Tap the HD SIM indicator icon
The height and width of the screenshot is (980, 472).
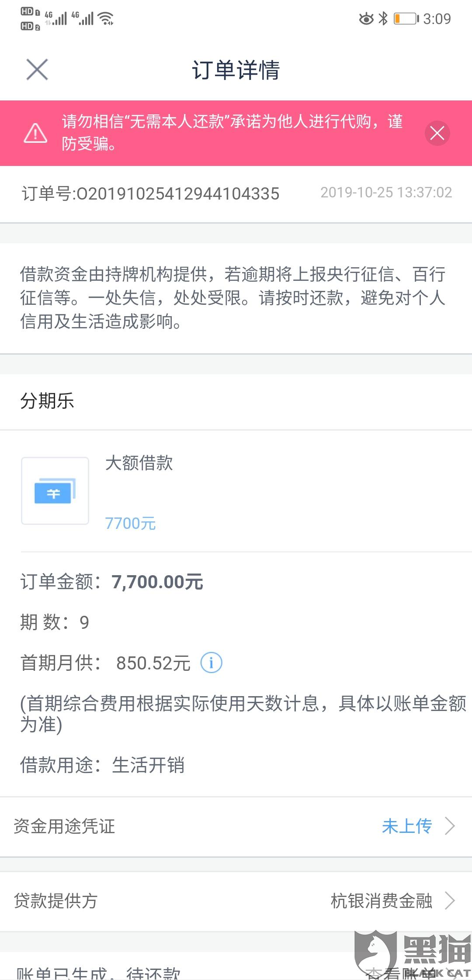[30, 19]
